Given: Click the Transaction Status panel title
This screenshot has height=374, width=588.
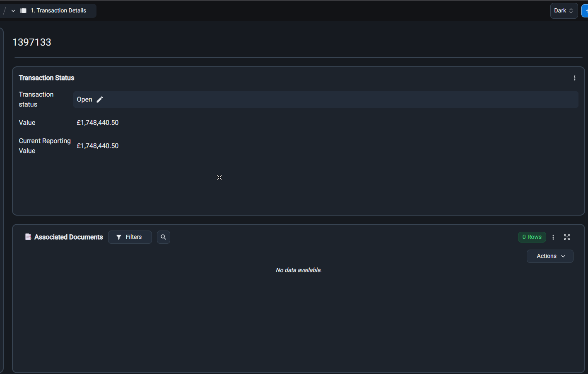Looking at the screenshot, I should [x=46, y=78].
